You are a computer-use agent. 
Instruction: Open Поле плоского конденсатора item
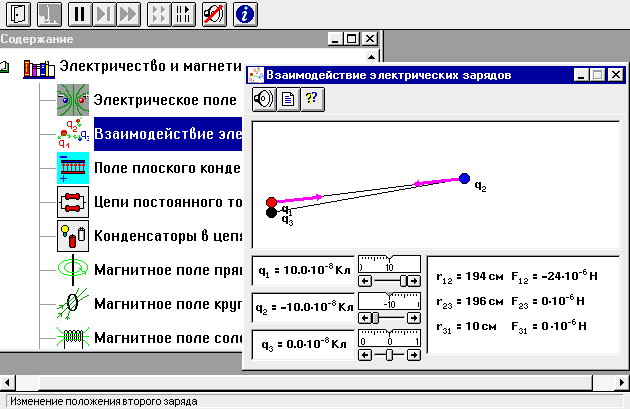pos(167,168)
